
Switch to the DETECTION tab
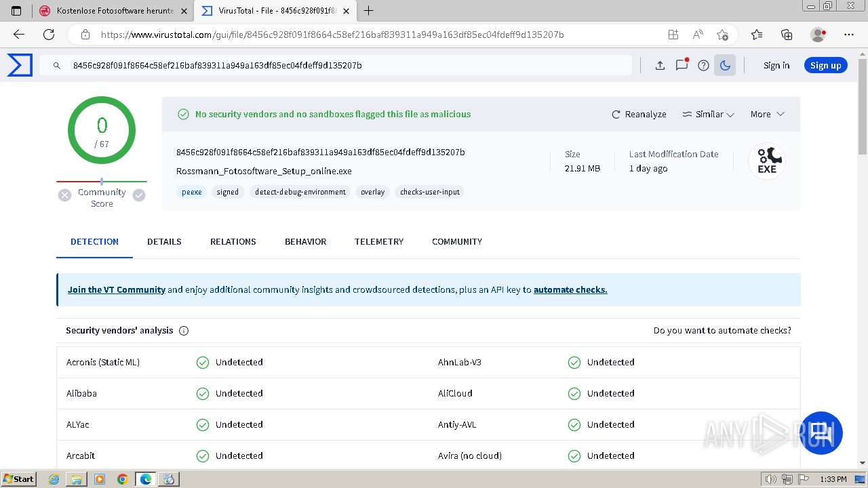click(94, 241)
